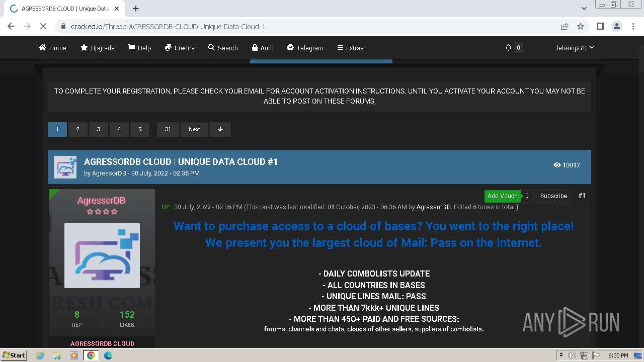Stop loading the page
644x362 pixels.
tap(43, 26)
